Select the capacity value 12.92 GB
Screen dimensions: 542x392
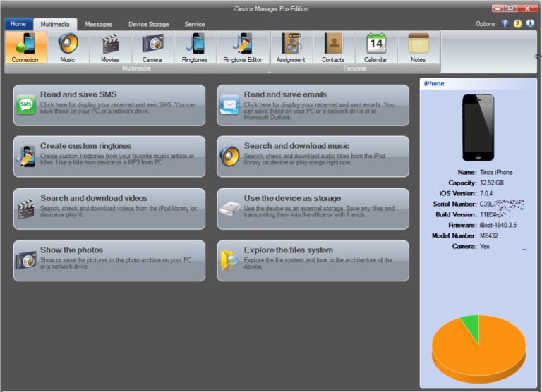(x=491, y=183)
